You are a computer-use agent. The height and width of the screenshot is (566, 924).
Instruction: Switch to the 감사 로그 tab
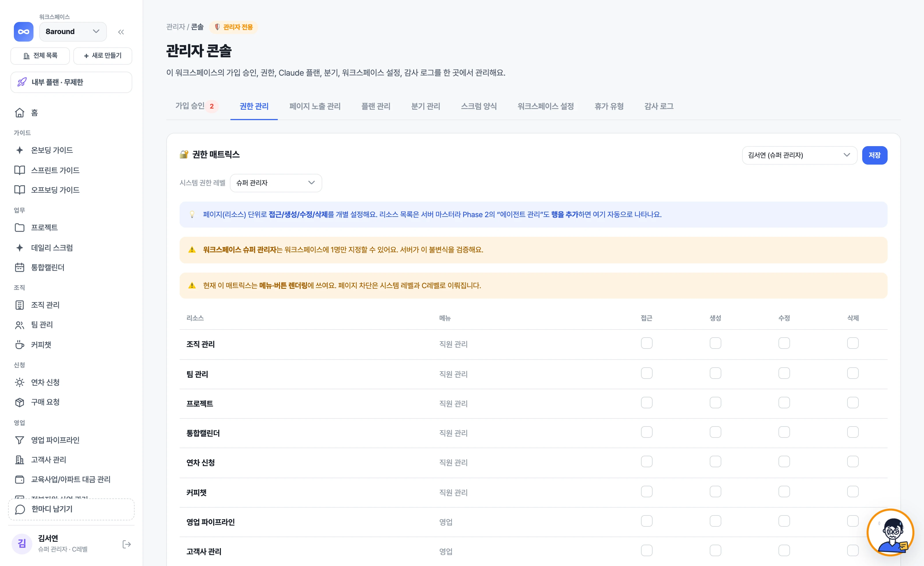[659, 106]
